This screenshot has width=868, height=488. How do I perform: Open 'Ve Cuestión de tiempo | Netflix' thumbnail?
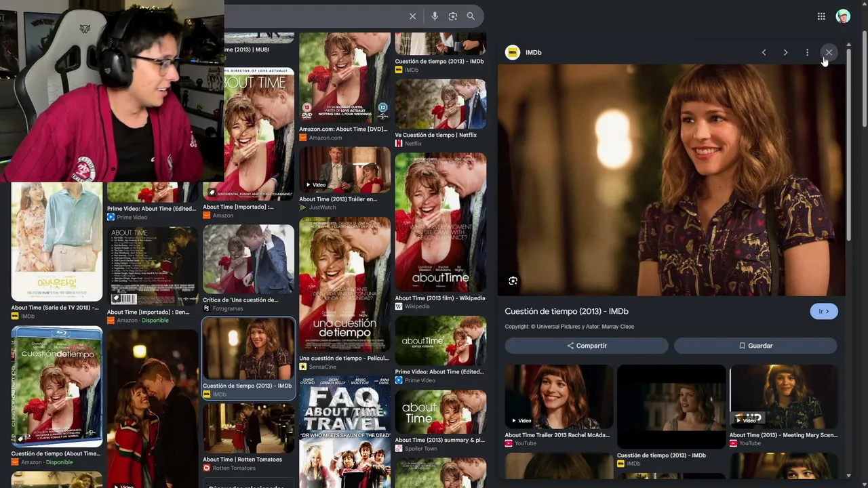441,104
